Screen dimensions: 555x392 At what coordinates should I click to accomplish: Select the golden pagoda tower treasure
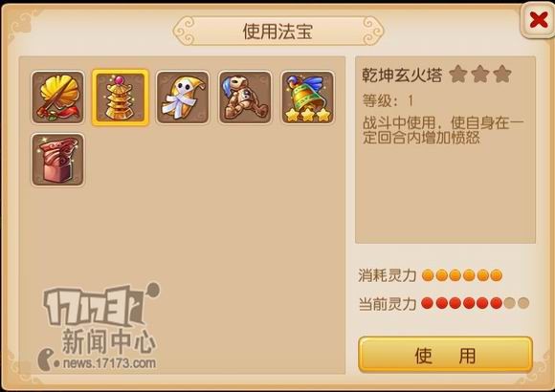(x=121, y=98)
